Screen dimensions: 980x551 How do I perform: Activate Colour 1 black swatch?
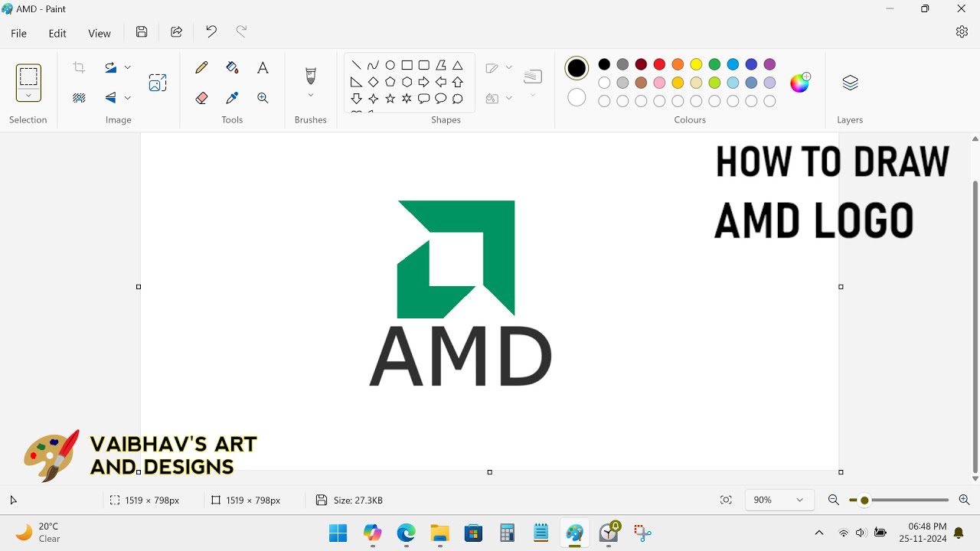click(577, 69)
